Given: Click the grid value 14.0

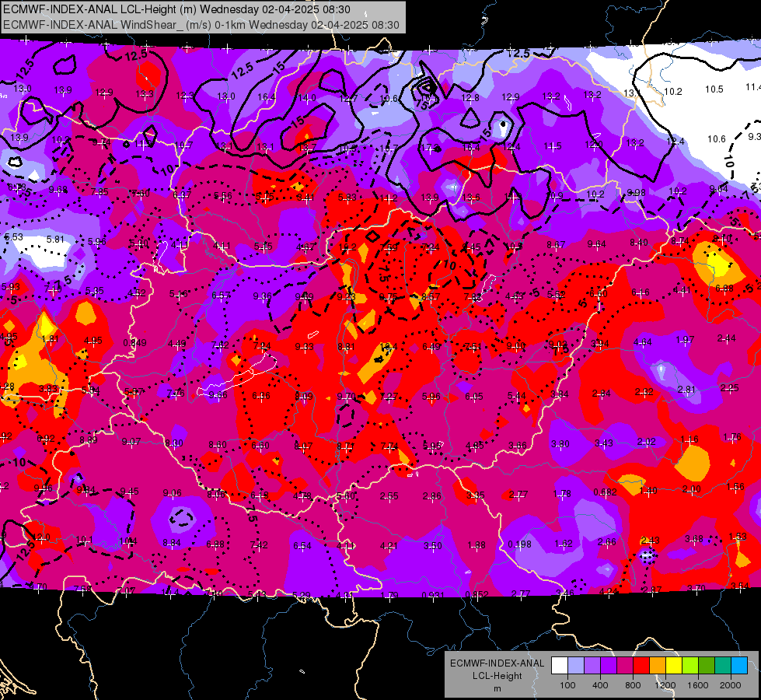Looking at the screenshot, I should [307, 98].
